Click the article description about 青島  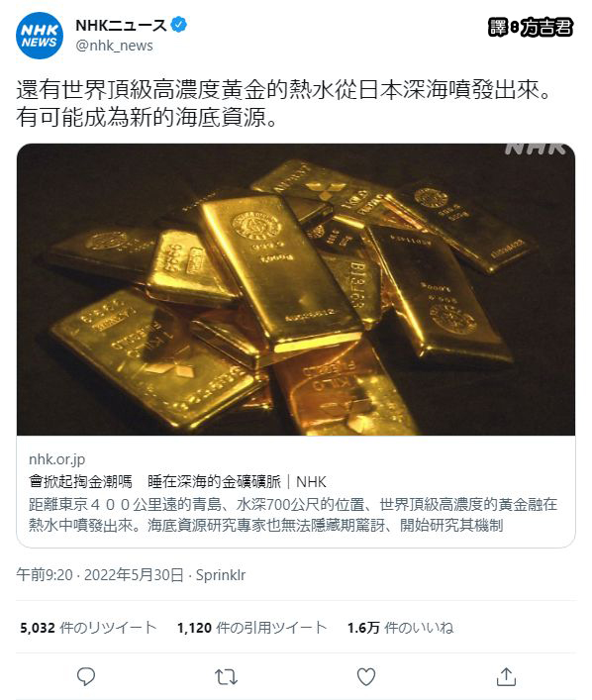click(293, 515)
